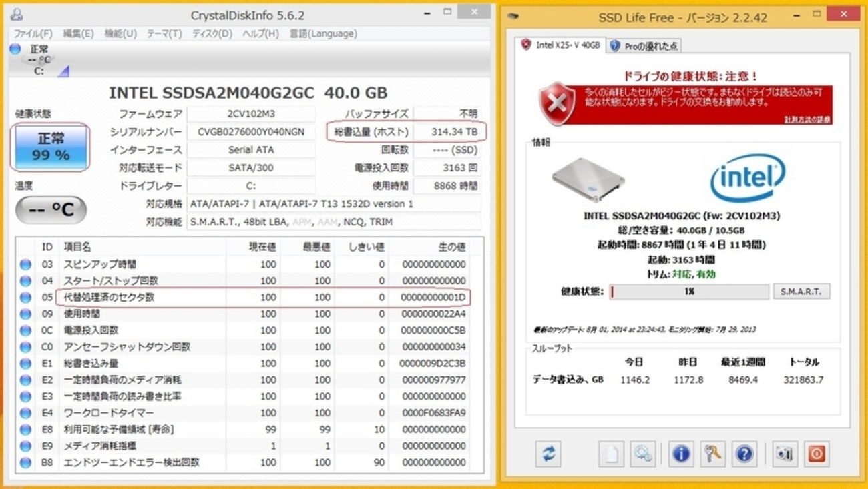Viewport: 868px width, 489px height.
Task: Click the status circle for row B8
Action: click(x=25, y=462)
